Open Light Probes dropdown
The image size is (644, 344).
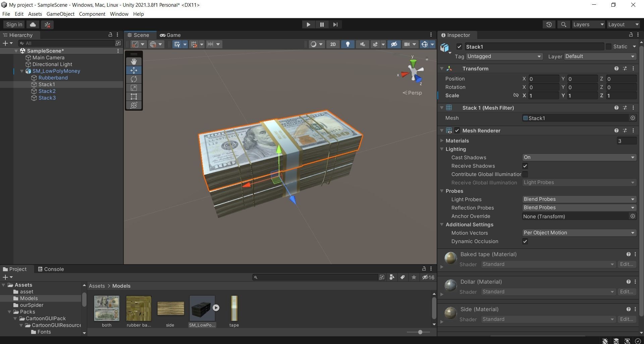pyautogui.click(x=579, y=199)
